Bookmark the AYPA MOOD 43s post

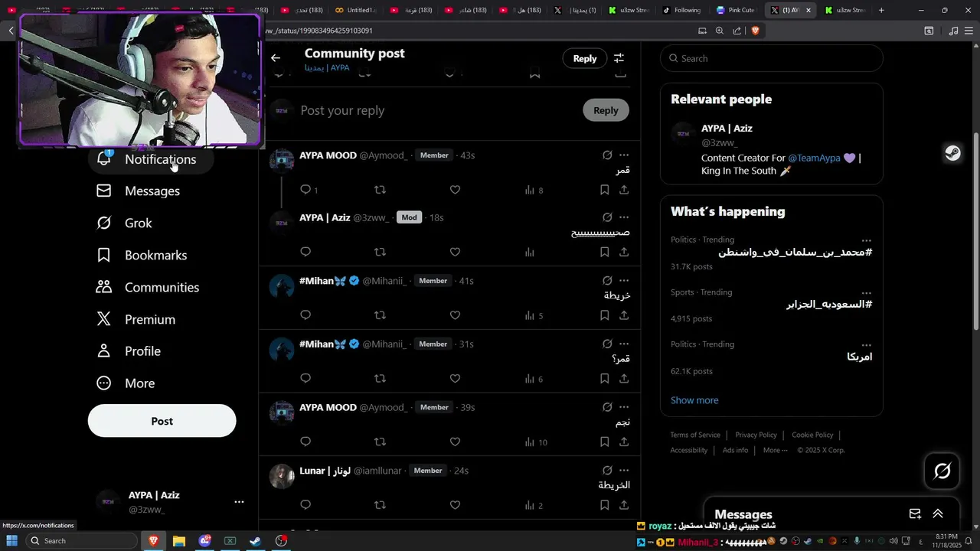pyautogui.click(x=604, y=190)
